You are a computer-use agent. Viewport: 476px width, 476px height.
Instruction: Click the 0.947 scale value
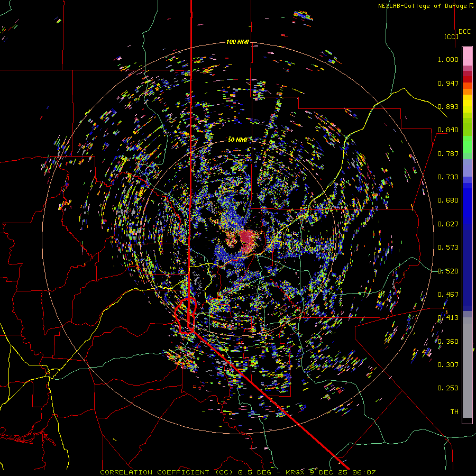coord(448,83)
